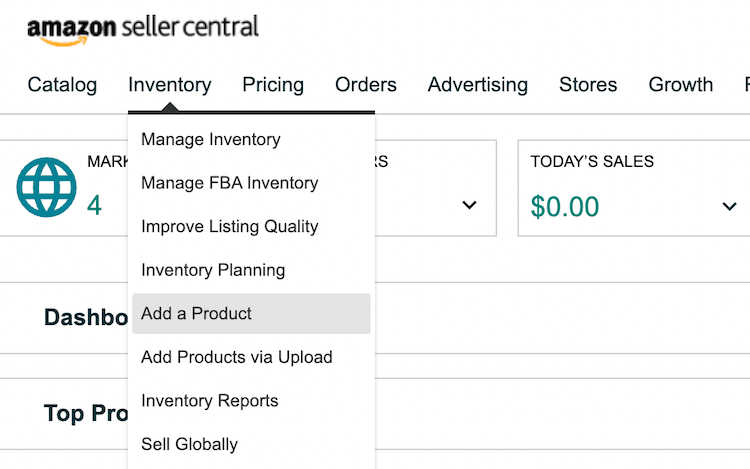This screenshot has height=469, width=750.
Task: Open the Stores menu
Action: click(x=588, y=85)
